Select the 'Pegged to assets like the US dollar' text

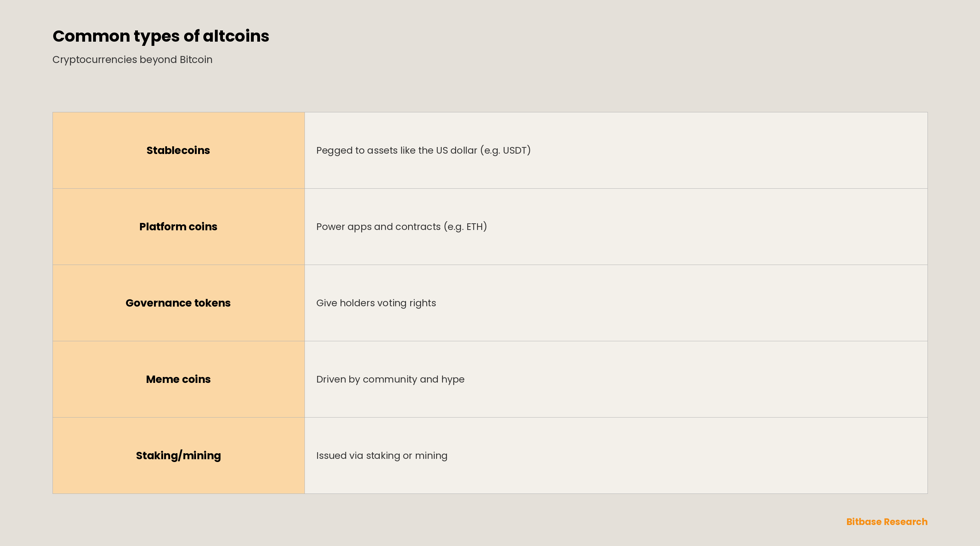(x=397, y=150)
